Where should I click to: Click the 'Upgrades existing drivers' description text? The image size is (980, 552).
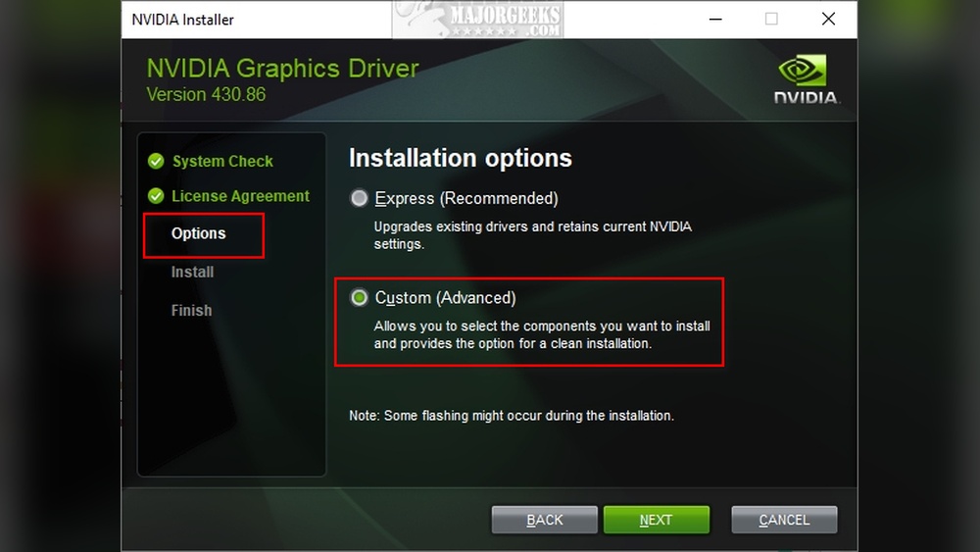point(532,235)
